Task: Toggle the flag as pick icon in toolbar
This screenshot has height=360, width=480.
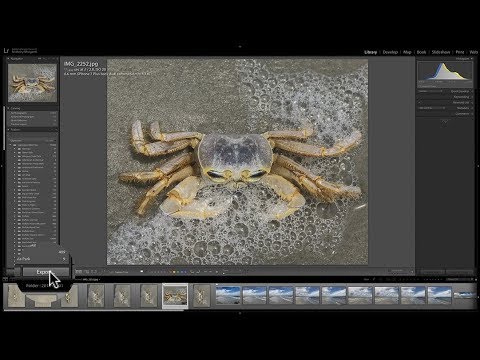Action: [x=142, y=272]
